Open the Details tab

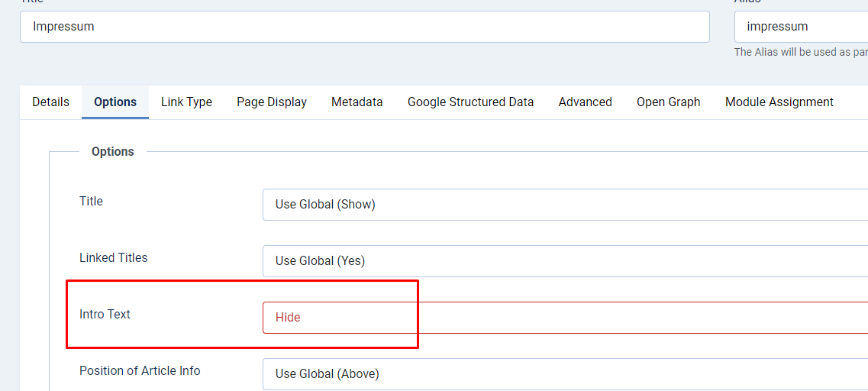click(50, 102)
